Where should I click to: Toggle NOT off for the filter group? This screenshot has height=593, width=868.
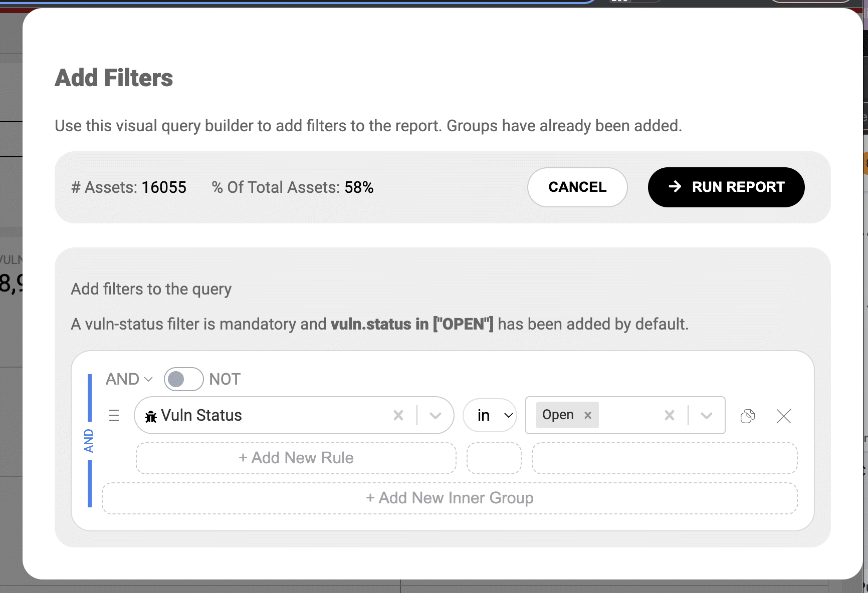coord(183,379)
